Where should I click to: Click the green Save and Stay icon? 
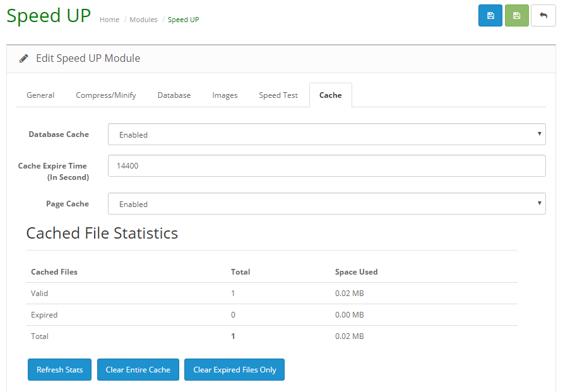click(x=517, y=15)
